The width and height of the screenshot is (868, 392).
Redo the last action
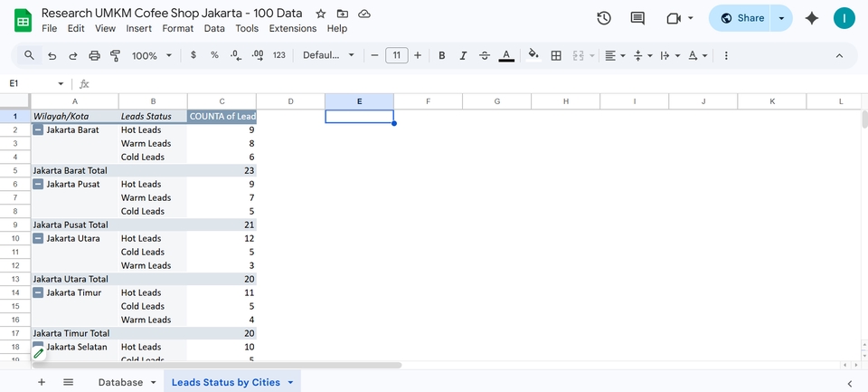[x=73, y=55]
